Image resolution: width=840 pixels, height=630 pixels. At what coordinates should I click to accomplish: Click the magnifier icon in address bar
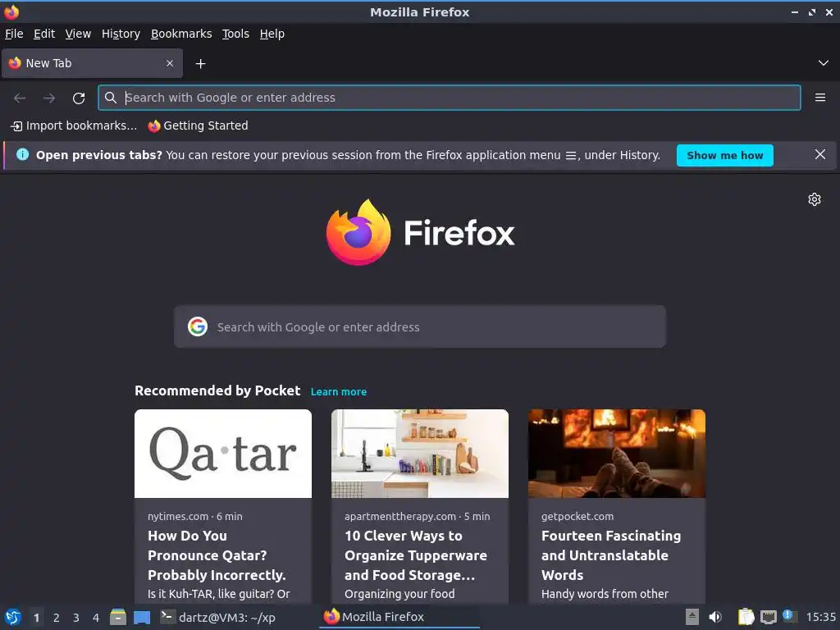pos(111,98)
